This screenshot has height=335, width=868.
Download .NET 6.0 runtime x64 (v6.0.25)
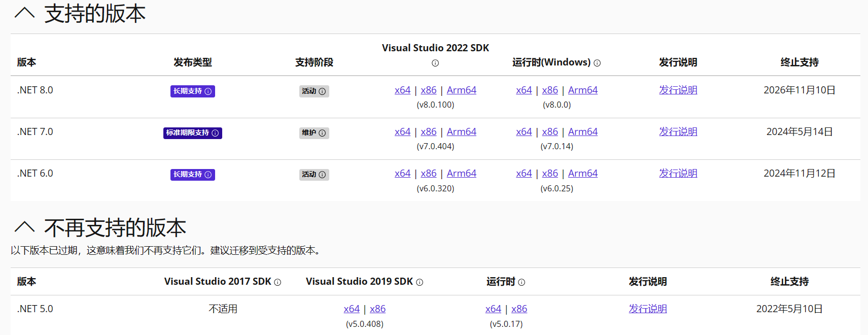(x=524, y=173)
